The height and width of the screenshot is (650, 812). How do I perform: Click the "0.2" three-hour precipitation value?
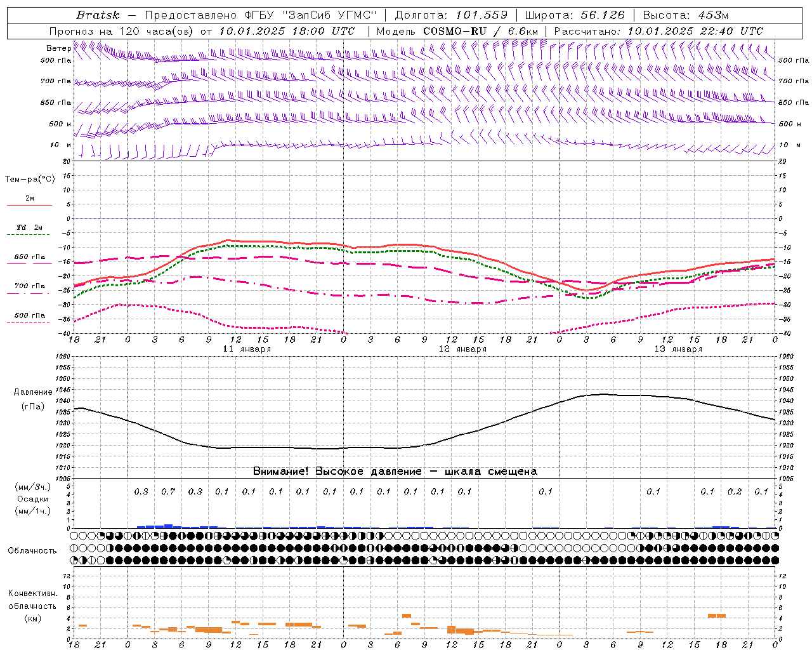(735, 491)
